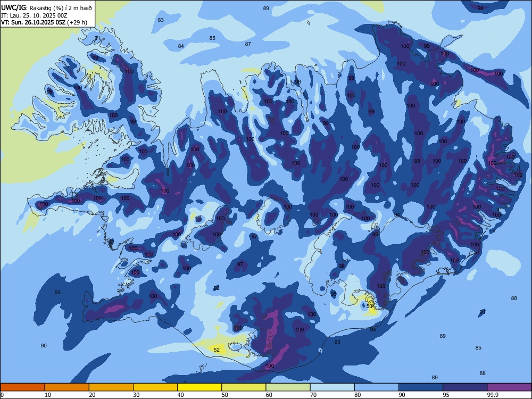
Task: Click the amber 20-30 legend swatch
Action: point(111,387)
